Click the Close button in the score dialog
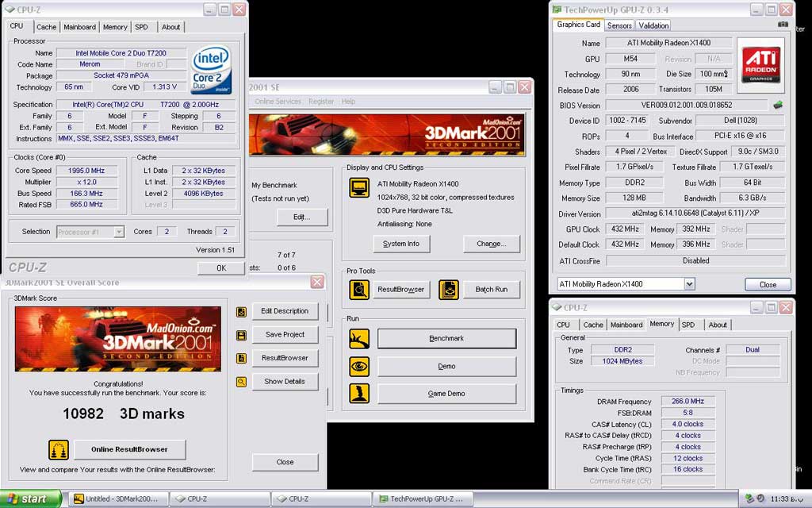 285,462
